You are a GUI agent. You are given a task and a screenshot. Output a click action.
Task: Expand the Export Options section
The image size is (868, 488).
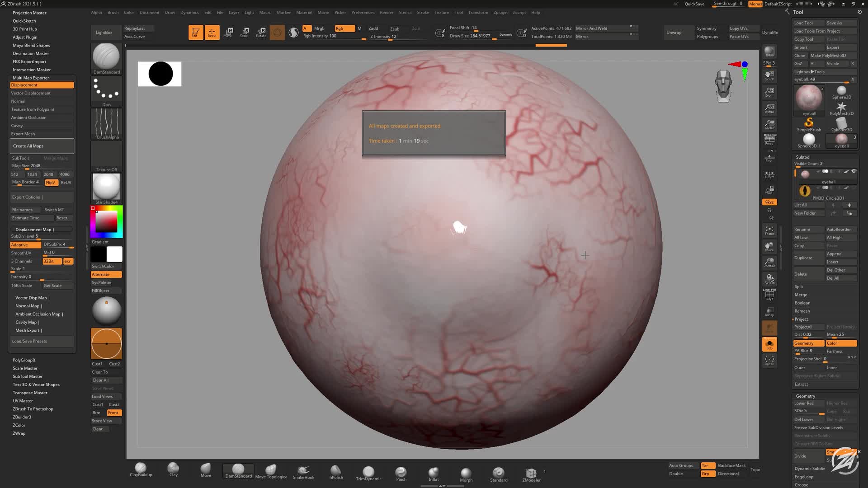[27, 197]
